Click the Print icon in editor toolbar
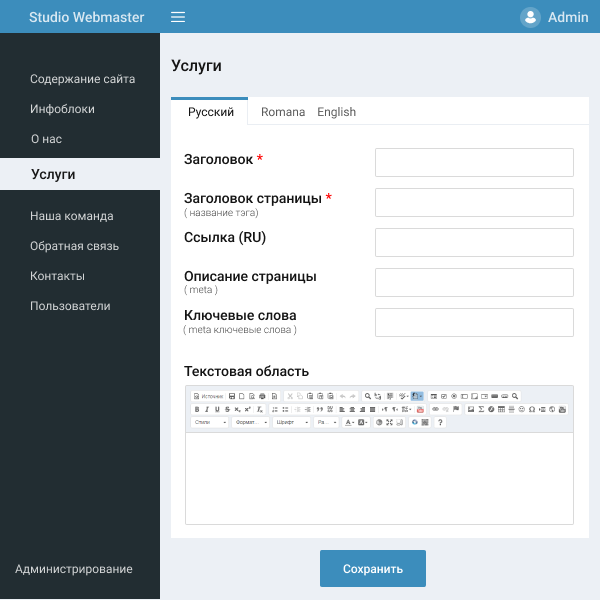The height and width of the screenshot is (600, 600). pyautogui.click(x=262, y=396)
